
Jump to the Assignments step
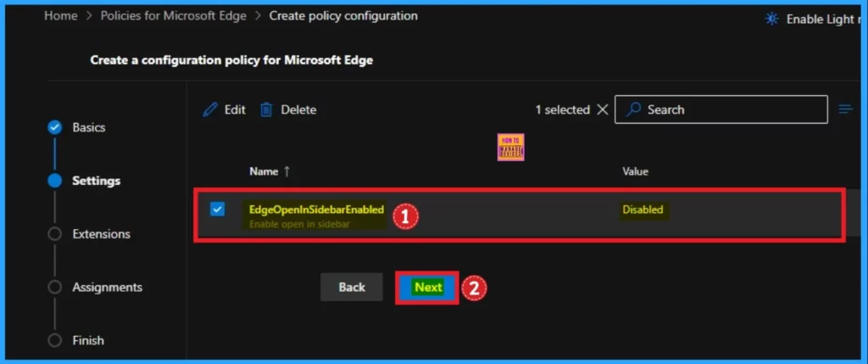[108, 287]
